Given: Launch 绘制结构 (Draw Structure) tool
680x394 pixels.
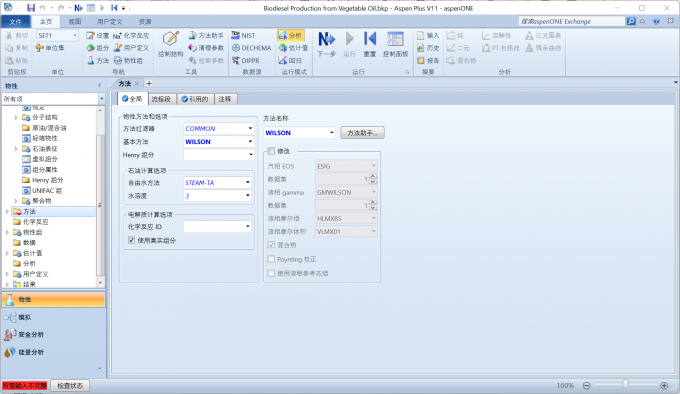Looking at the screenshot, I should (170, 44).
